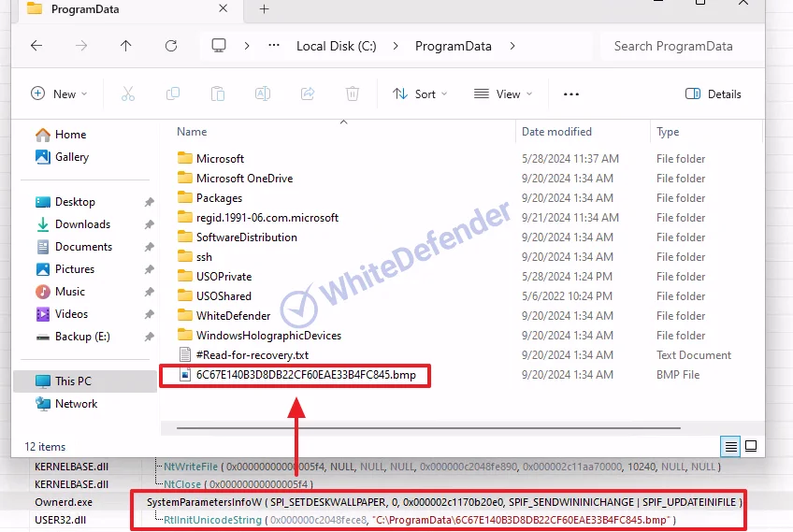
Task: Click the Copy icon in toolbar
Action: [x=173, y=93]
